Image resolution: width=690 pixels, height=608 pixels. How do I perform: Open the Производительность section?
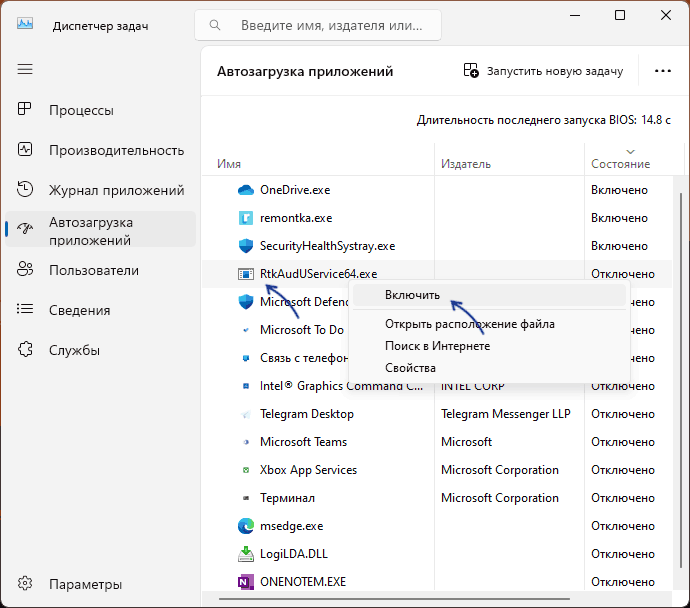coord(100,150)
